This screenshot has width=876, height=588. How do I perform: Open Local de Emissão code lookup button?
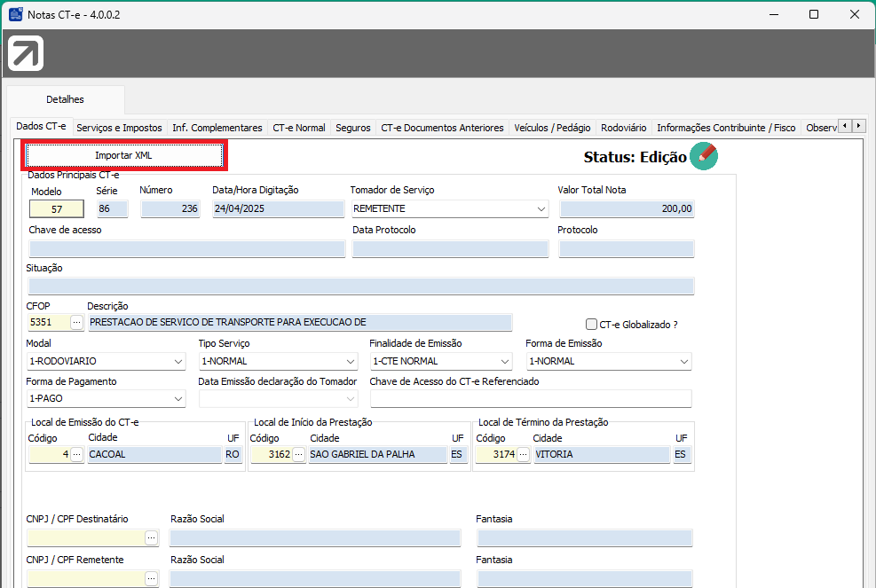click(76, 455)
